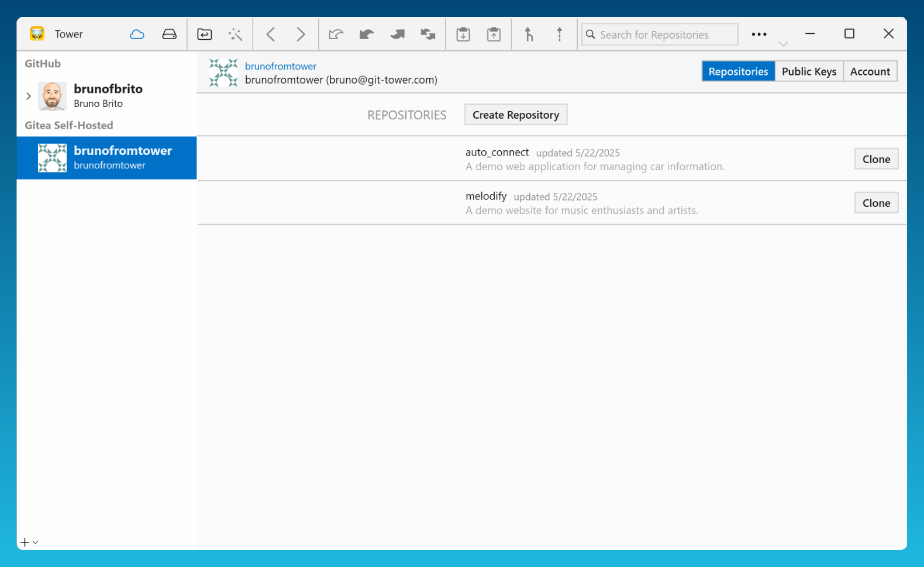The height and width of the screenshot is (567, 924).
Task: Open the add account plus dropdown
Action: coord(29,542)
